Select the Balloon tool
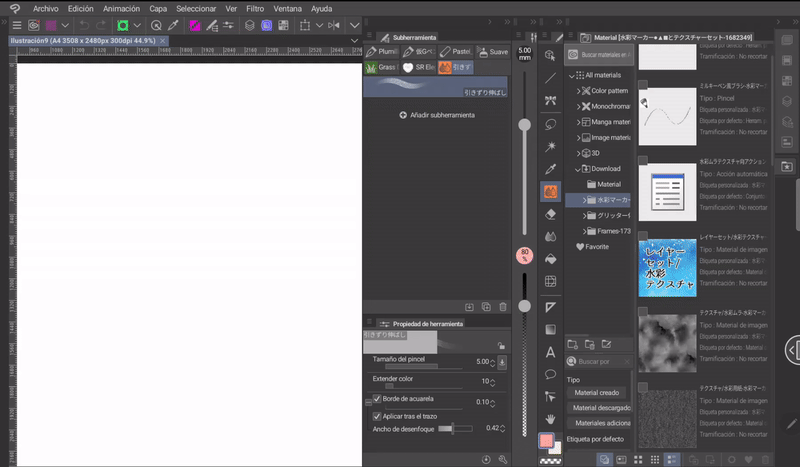Viewport: 800px width, 467px height. tap(550, 374)
